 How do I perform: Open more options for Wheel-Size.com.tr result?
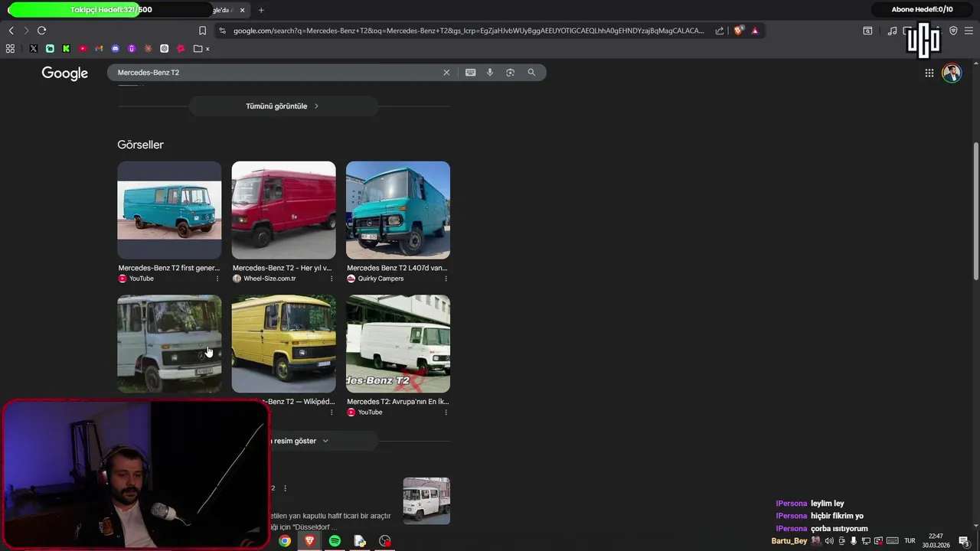[x=332, y=279]
